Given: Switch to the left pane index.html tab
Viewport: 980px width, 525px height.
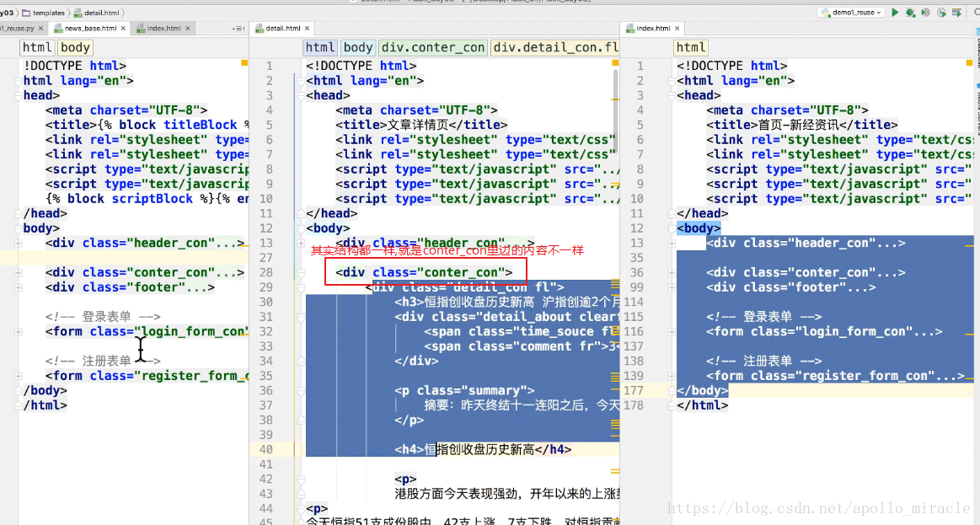Looking at the screenshot, I should click(x=163, y=28).
